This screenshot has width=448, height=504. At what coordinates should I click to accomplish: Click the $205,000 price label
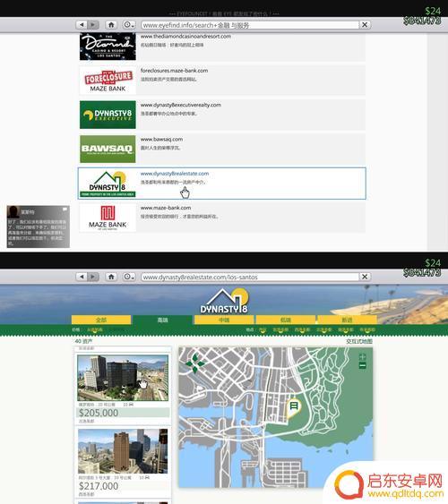click(x=99, y=413)
